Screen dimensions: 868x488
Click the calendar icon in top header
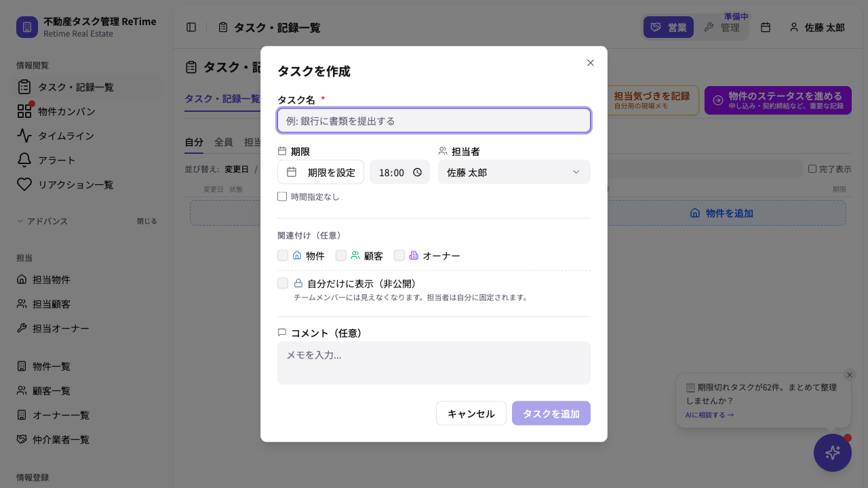click(x=766, y=27)
